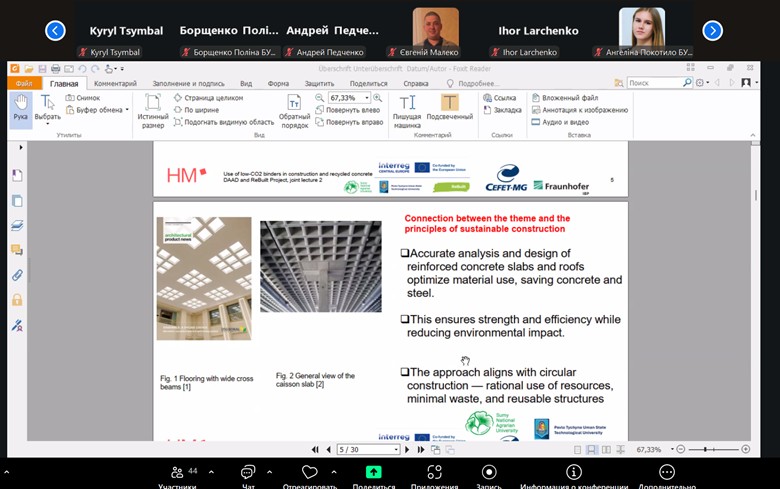
Task: Open the Zoom Chat (Чат) panel
Action: (248, 474)
